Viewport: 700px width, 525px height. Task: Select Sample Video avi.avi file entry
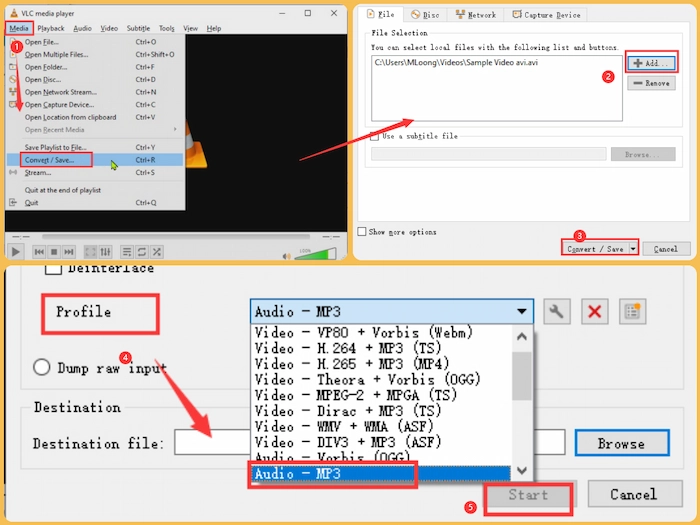point(456,62)
